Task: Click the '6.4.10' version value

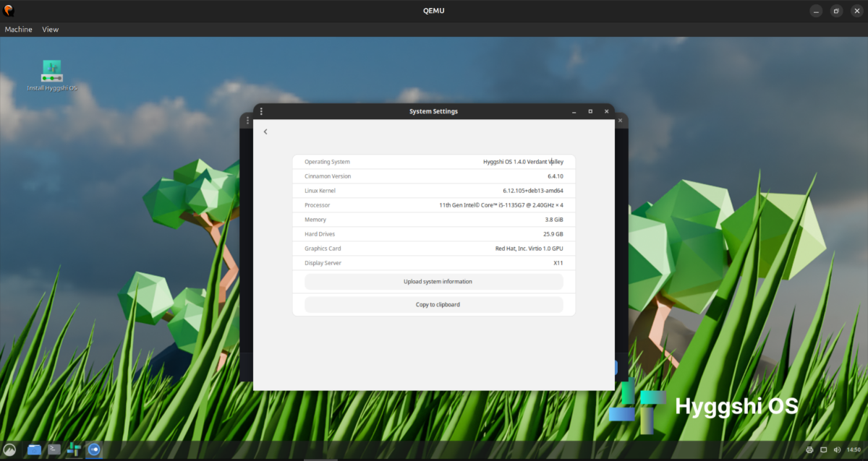Action: (x=556, y=176)
